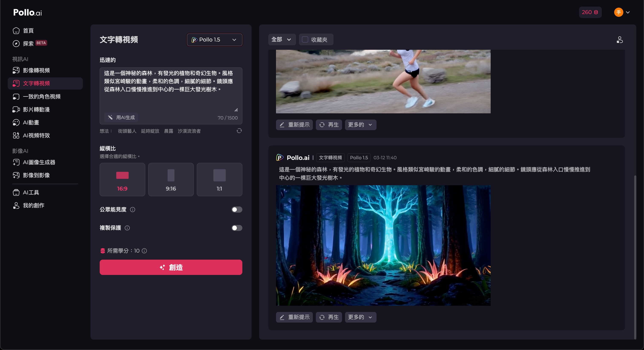Click the info icon beside 複製保護

click(127, 228)
